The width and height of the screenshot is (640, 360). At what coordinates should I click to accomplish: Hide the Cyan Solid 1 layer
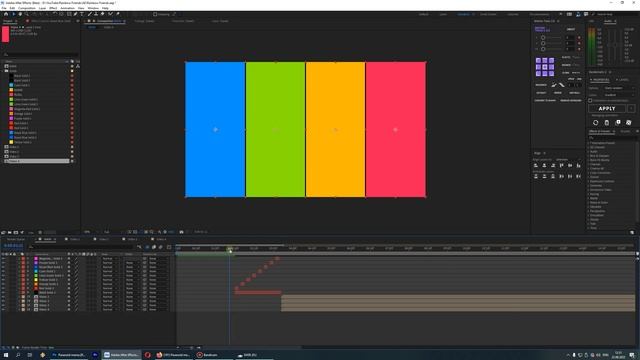3,271
